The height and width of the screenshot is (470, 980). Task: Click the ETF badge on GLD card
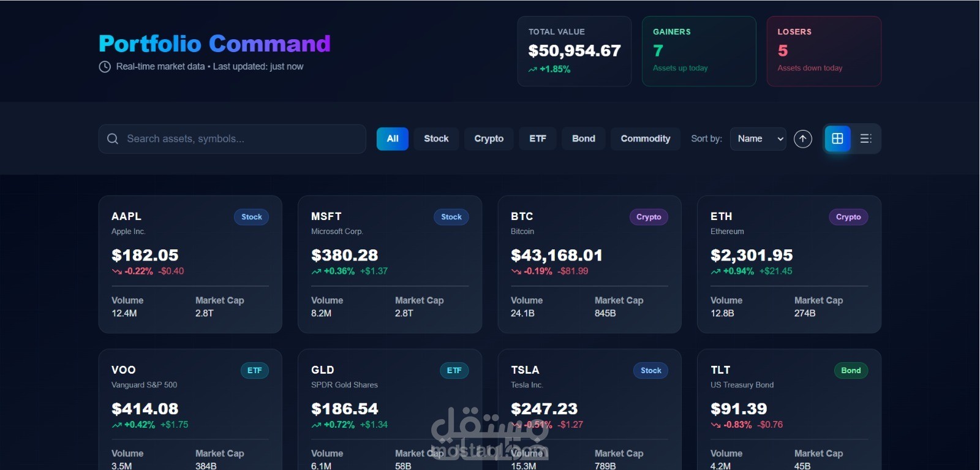(454, 370)
